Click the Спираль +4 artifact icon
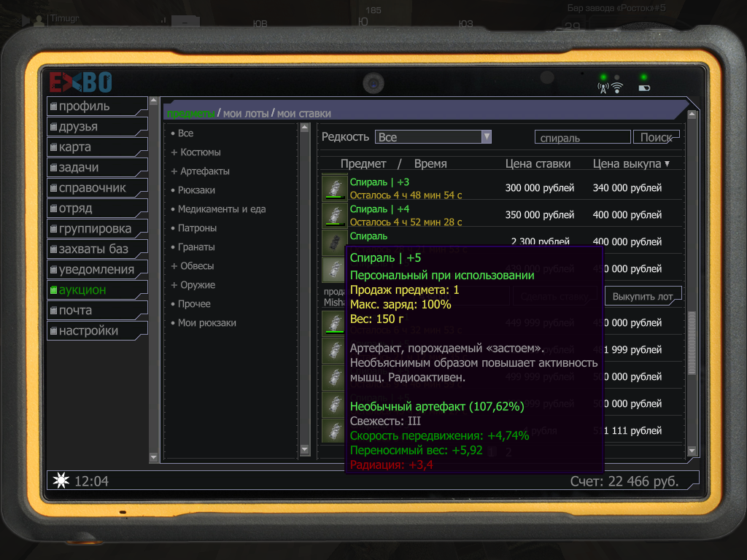 334,215
